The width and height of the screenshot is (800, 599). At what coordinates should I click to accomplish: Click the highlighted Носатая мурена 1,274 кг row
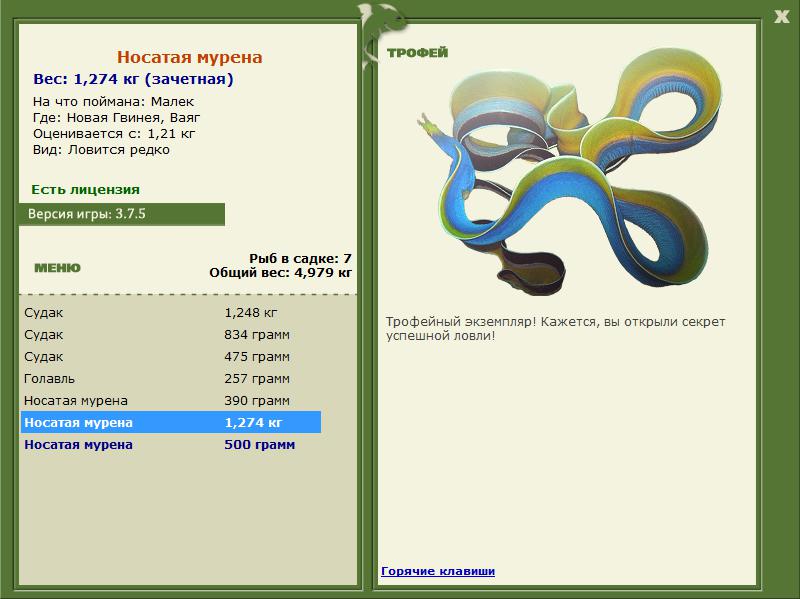pyautogui.click(x=171, y=422)
